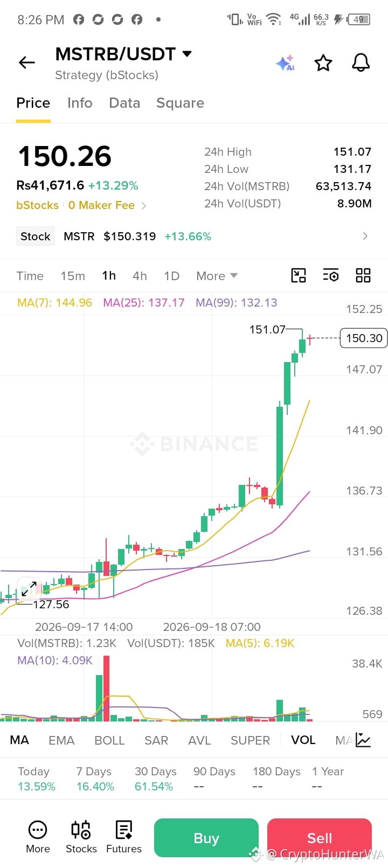
Task: Open the four-square grid layout icon
Action: coord(363,275)
